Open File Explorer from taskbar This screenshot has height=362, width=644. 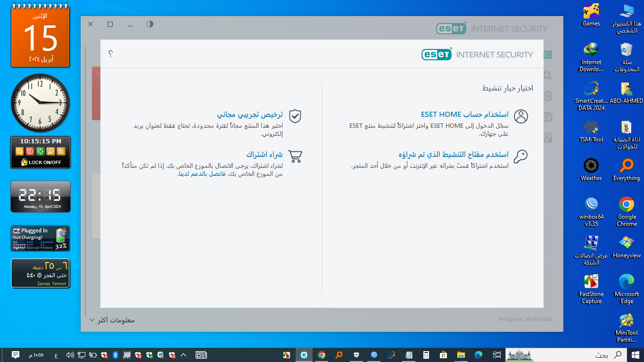pyautogui.click(x=461, y=355)
